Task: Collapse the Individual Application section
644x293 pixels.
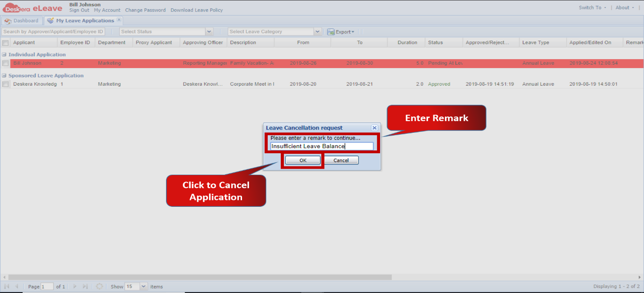Action: click(x=4, y=55)
